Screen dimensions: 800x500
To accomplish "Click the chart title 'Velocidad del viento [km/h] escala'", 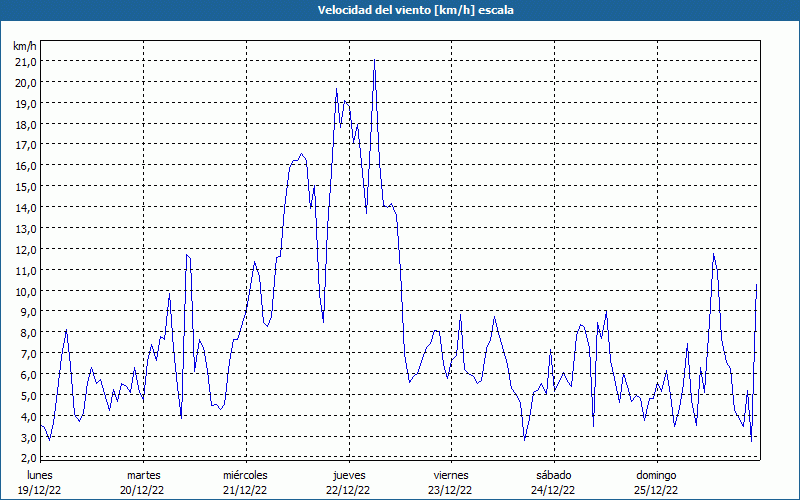I will [x=415, y=10].
